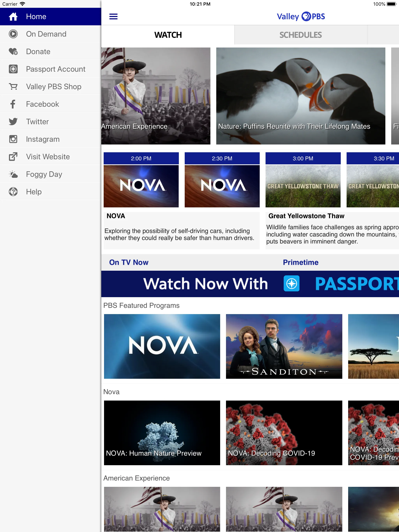Image resolution: width=399 pixels, height=532 pixels.
Task: Switch to the WATCH tab
Action: tap(168, 35)
